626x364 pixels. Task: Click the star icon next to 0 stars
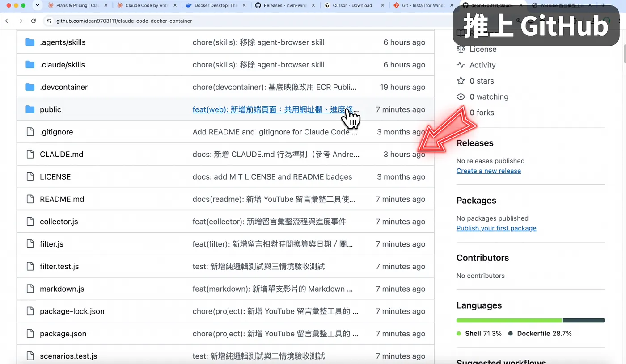coord(461,81)
